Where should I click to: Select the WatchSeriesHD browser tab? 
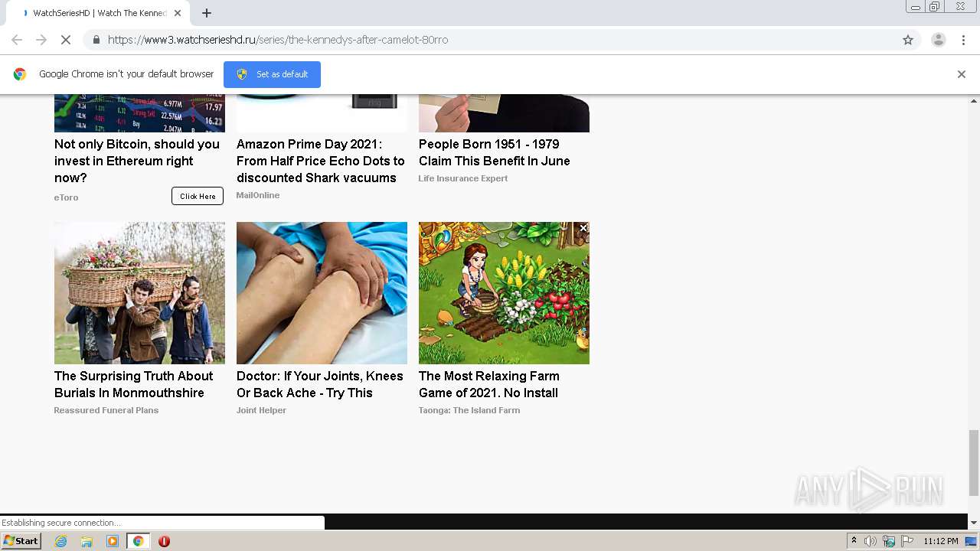[x=96, y=13]
